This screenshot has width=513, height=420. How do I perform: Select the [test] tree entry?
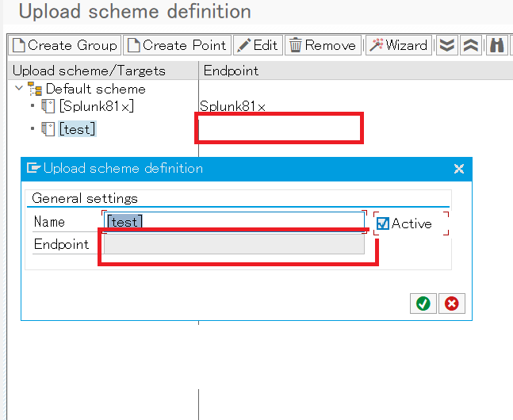pos(78,129)
